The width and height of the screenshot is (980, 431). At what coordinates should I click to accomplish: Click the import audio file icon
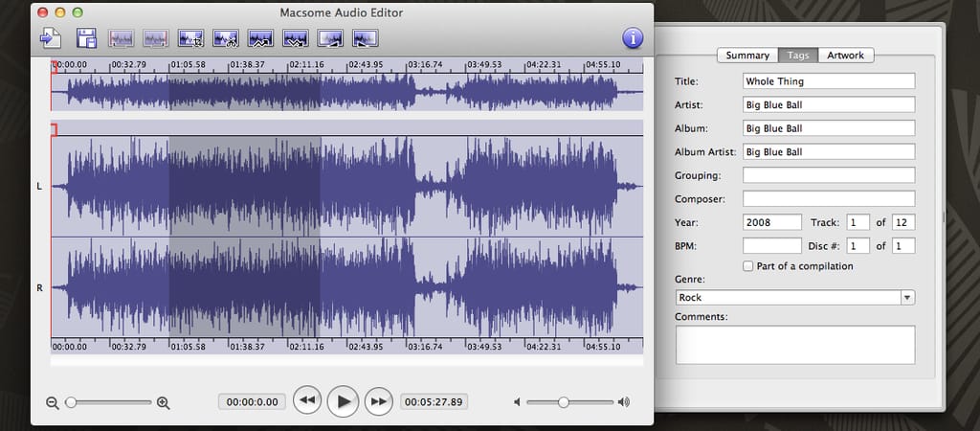click(x=50, y=38)
